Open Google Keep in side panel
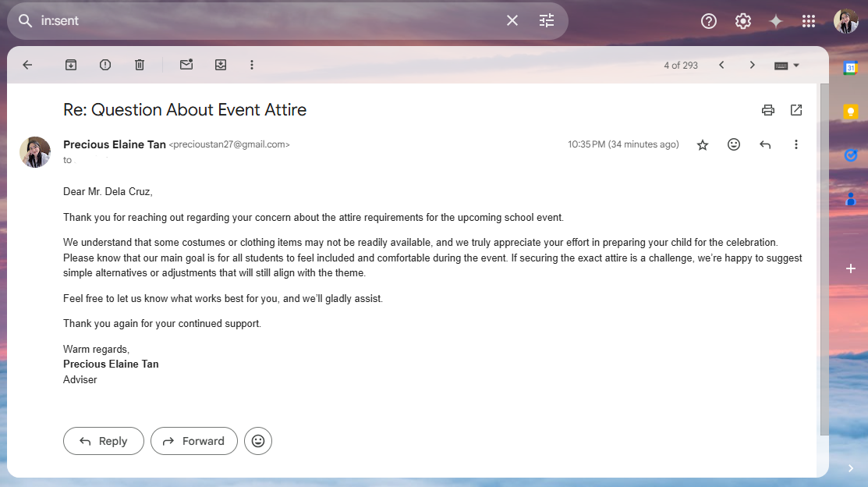The height and width of the screenshot is (487, 868). tap(851, 112)
